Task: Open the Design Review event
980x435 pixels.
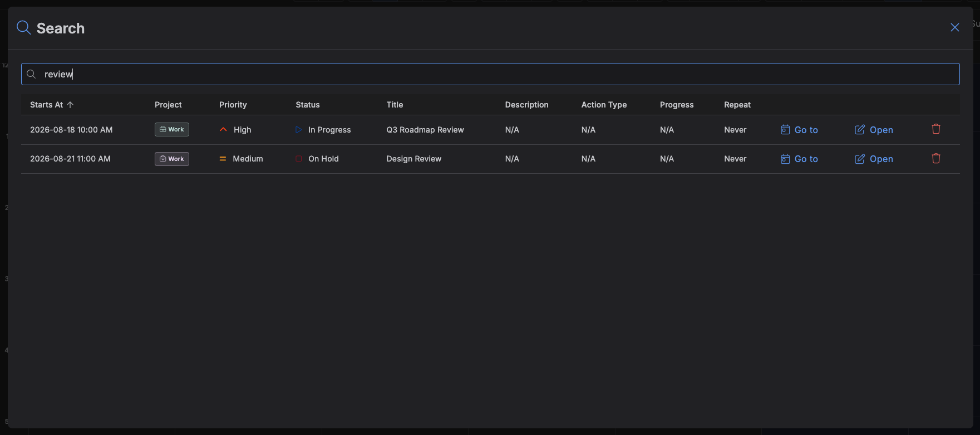Action: click(874, 159)
